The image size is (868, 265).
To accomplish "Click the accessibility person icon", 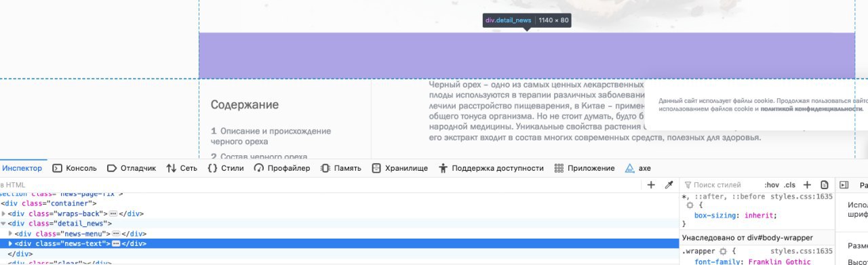I will (x=443, y=168).
